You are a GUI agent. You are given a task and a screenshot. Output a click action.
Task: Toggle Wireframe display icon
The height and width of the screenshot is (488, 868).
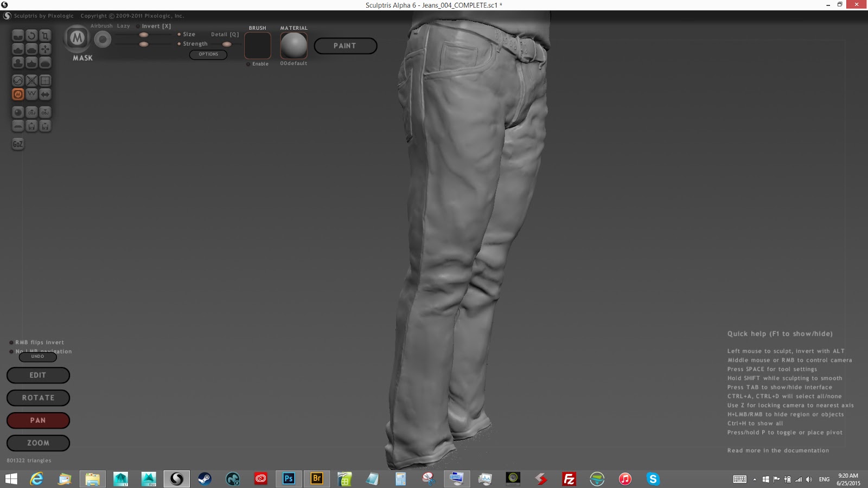point(31,94)
